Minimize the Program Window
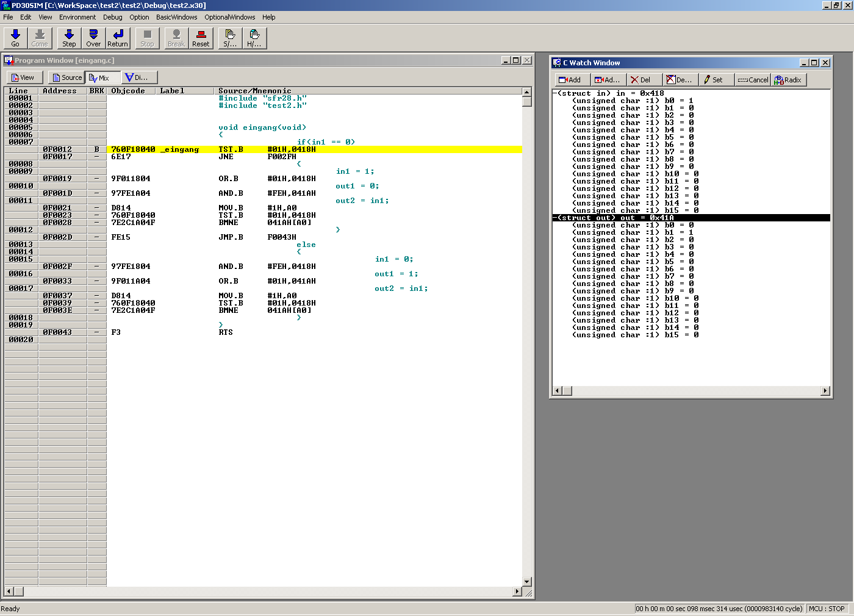This screenshot has height=616, width=854. (506, 60)
